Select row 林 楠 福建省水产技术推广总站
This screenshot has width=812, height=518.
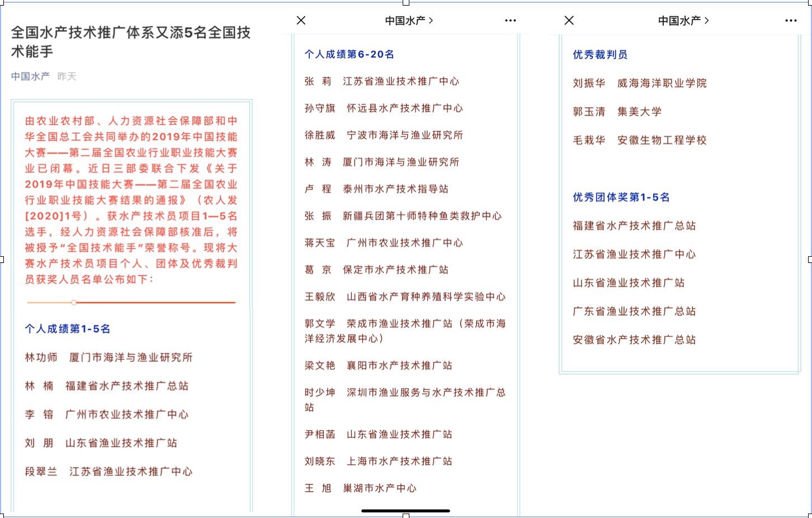(107, 386)
